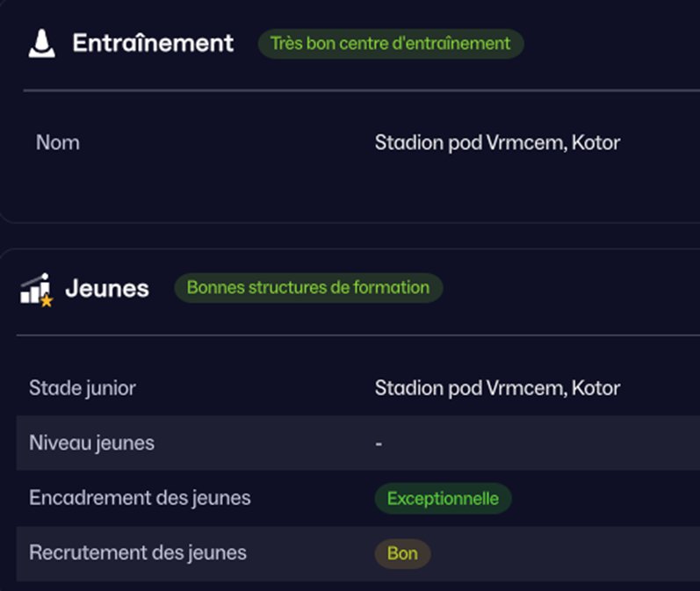Click the divider line under Entraînement header
The image size is (700, 591).
[x=351, y=90]
